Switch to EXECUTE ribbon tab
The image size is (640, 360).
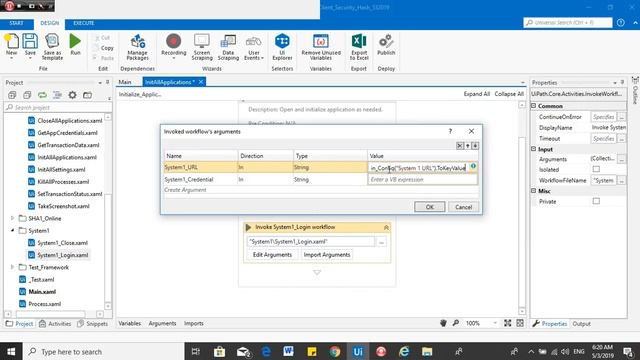[x=84, y=23]
